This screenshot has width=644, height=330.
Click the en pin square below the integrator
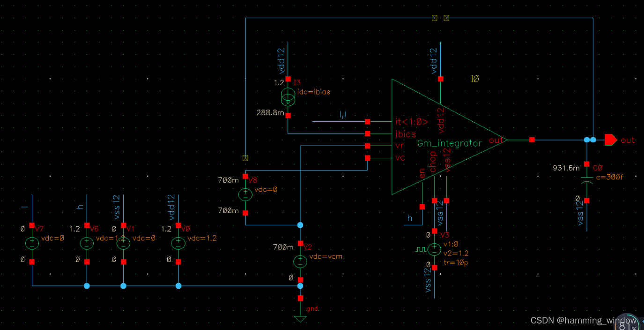tap(422, 206)
